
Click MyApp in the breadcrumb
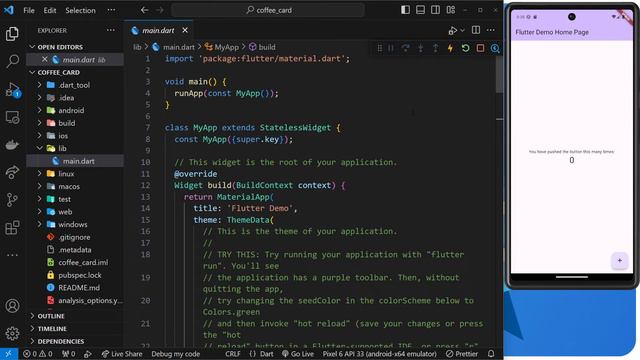pyautogui.click(x=226, y=47)
